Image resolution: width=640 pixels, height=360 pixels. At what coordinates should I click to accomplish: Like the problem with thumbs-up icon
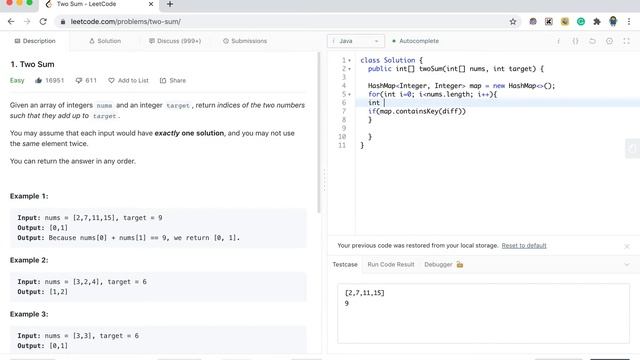pyautogui.click(x=39, y=80)
